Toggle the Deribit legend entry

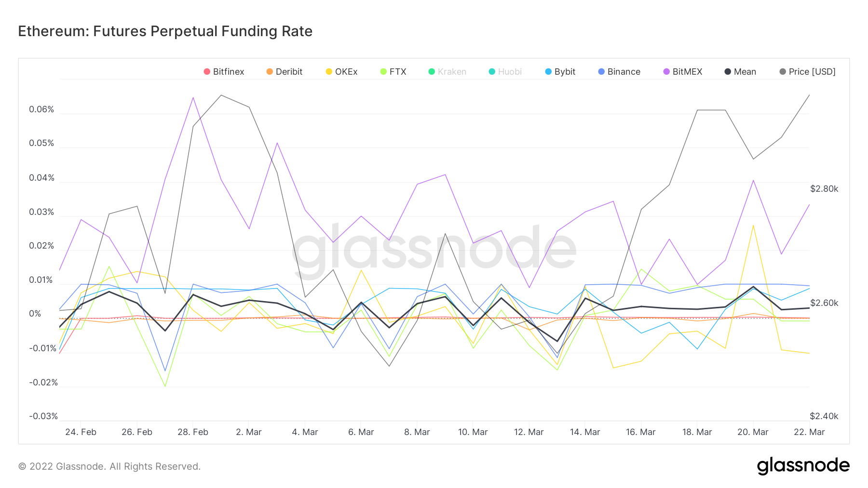pyautogui.click(x=284, y=72)
